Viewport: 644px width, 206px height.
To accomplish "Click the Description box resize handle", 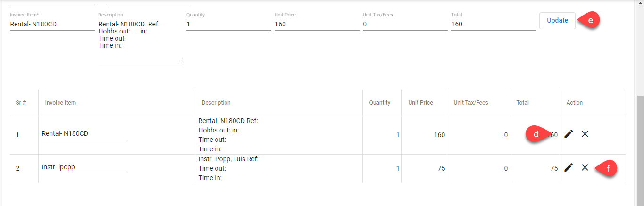I will click(x=180, y=62).
